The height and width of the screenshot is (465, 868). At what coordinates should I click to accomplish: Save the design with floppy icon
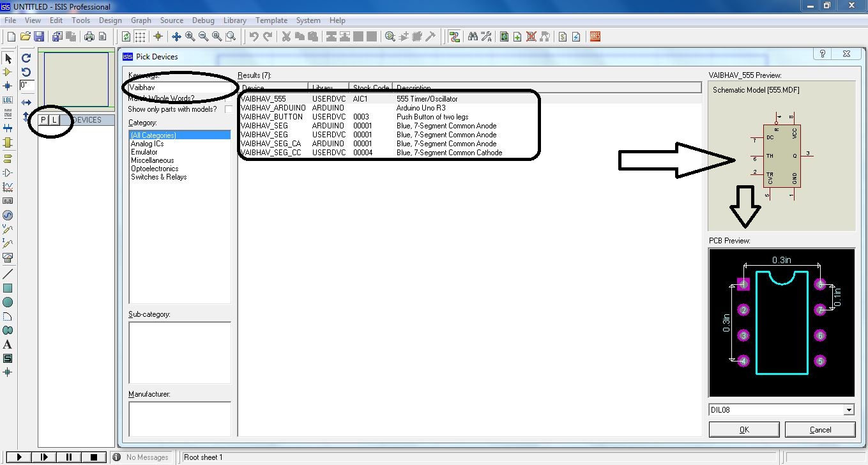point(39,36)
